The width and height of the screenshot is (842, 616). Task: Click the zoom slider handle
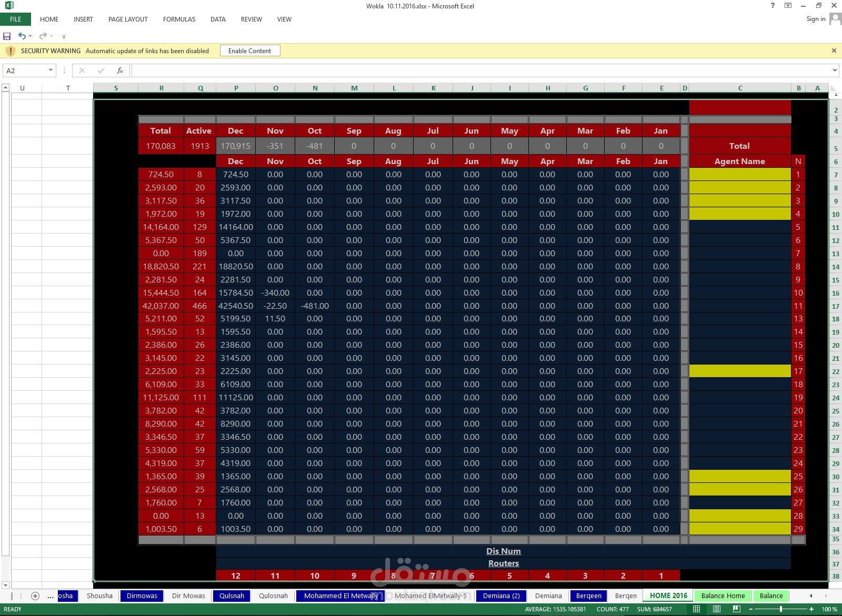781,609
